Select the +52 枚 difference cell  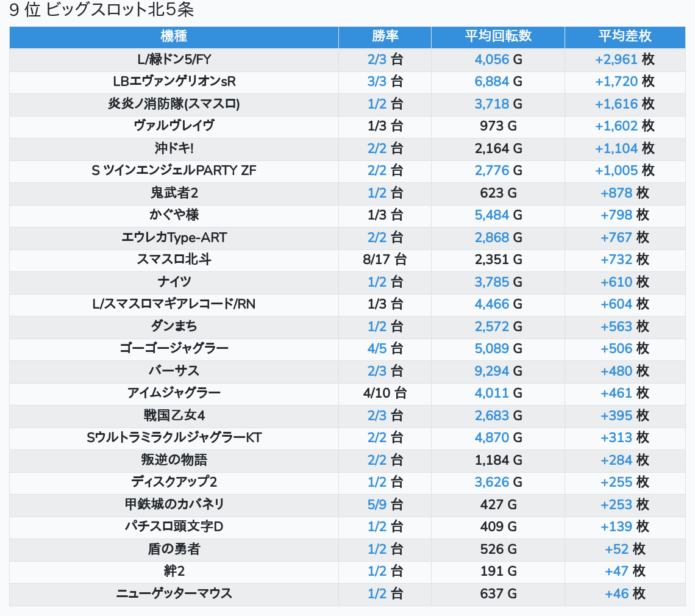click(624, 549)
